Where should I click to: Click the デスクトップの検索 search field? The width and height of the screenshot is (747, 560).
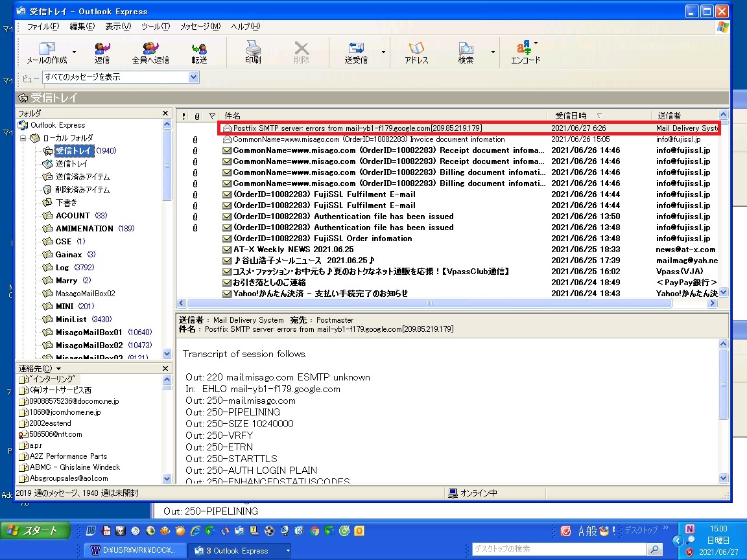pyautogui.click(x=560, y=549)
